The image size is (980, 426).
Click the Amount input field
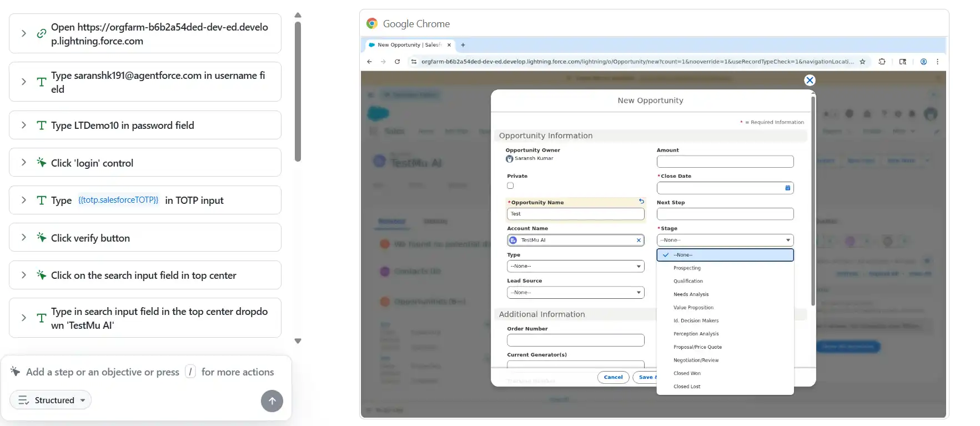pyautogui.click(x=725, y=162)
